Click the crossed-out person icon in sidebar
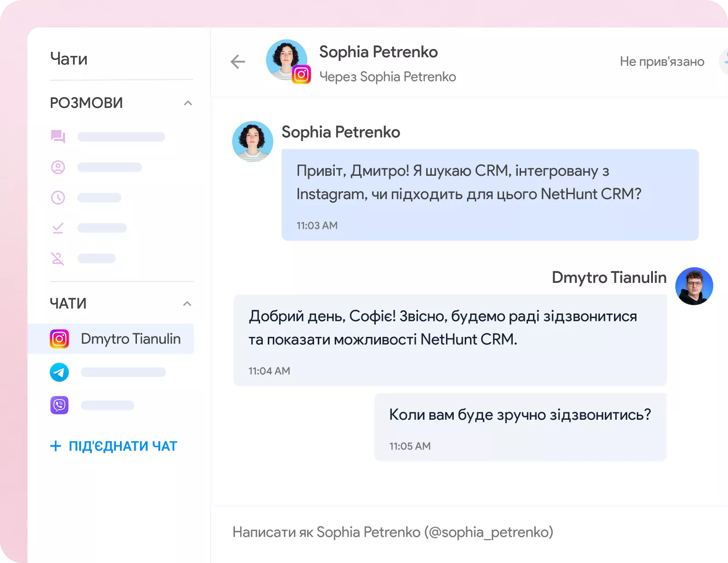 click(58, 259)
